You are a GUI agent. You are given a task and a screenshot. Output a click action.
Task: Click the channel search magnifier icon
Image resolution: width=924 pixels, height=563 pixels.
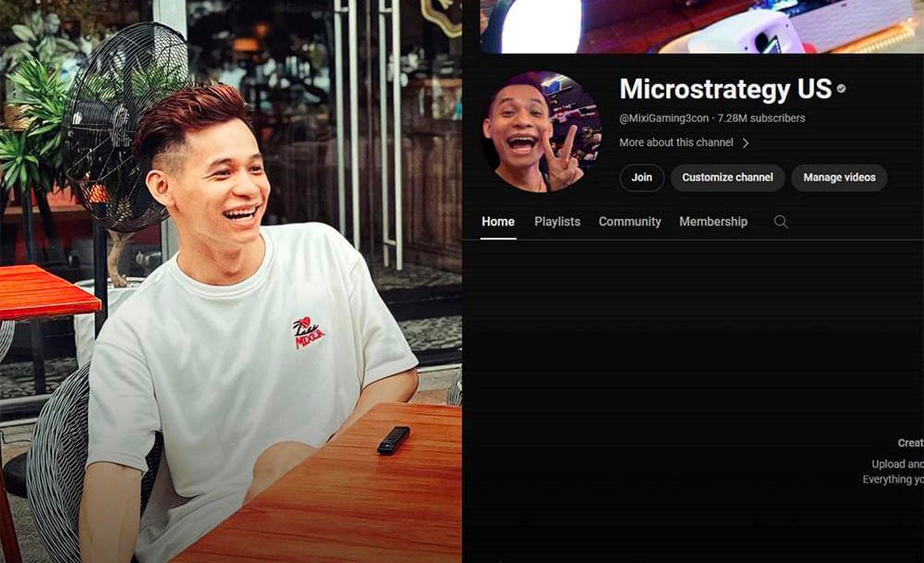[781, 222]
